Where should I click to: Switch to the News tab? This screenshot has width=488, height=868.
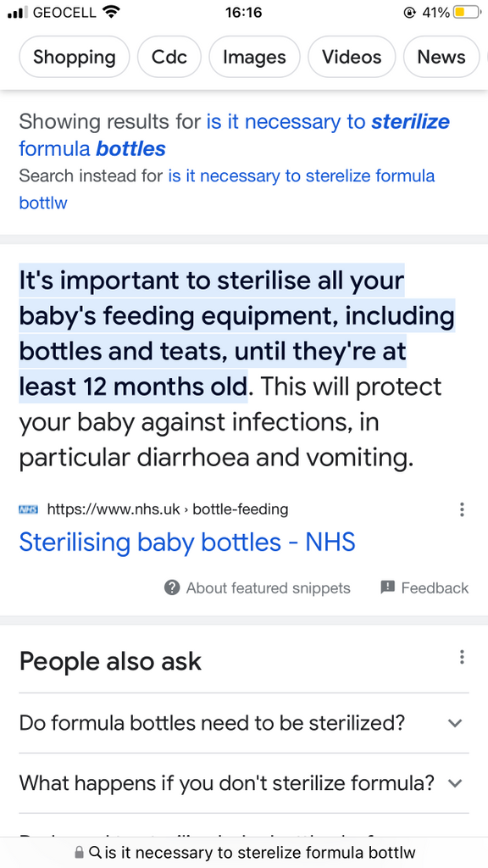441,57
